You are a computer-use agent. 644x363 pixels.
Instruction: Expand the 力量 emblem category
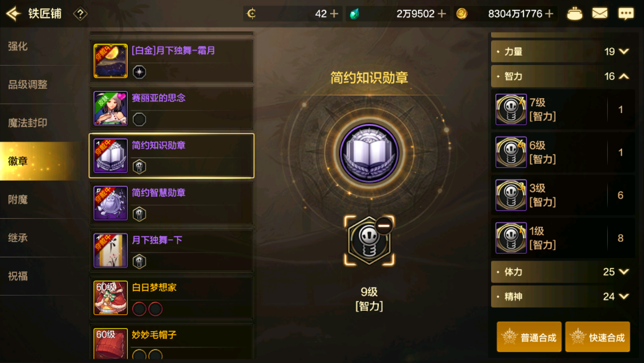(563, 51)
